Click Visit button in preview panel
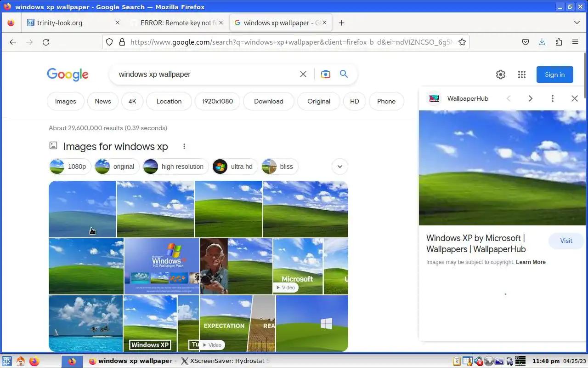The width and height of the screenshot is (588, 368). 566,241
